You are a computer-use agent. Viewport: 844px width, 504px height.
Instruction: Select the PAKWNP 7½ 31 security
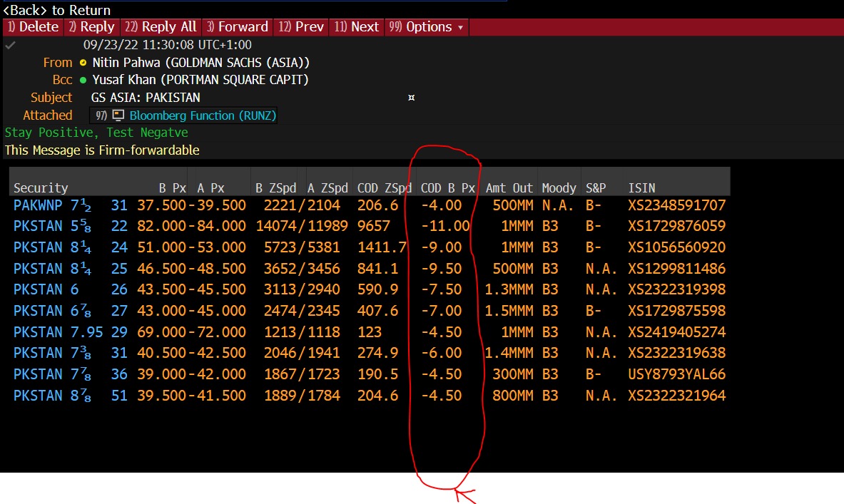tap(70, 205)
